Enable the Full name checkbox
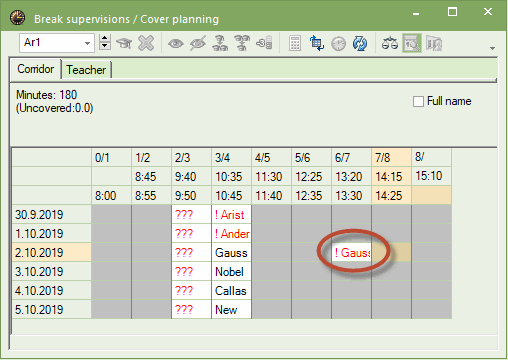 coord(418,101)
